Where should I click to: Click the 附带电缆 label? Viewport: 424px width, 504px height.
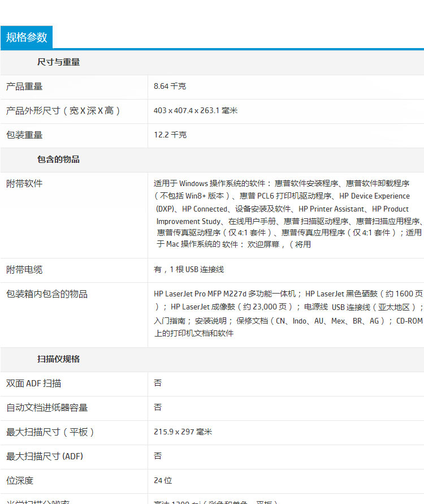tap(24, 270)
